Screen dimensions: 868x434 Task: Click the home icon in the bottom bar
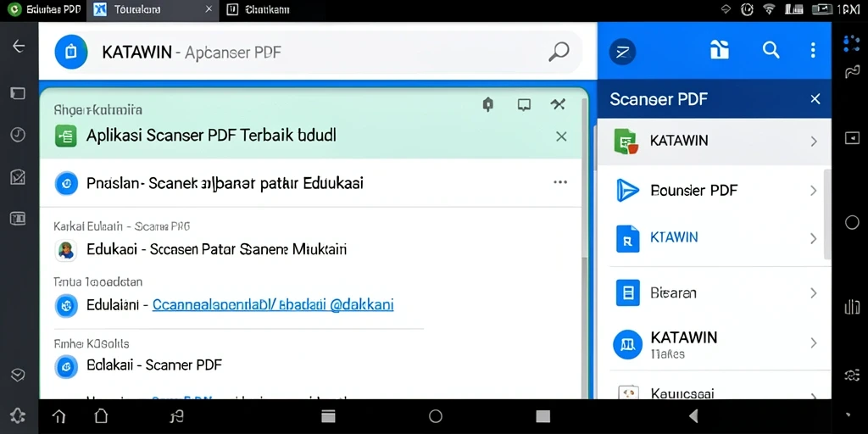(x=58, y=416)
